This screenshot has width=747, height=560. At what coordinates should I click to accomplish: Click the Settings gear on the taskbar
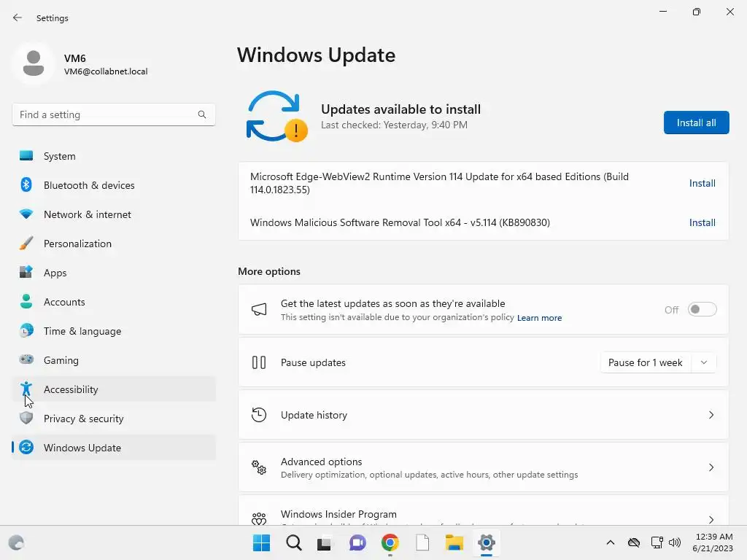click(x=487, y=542)
